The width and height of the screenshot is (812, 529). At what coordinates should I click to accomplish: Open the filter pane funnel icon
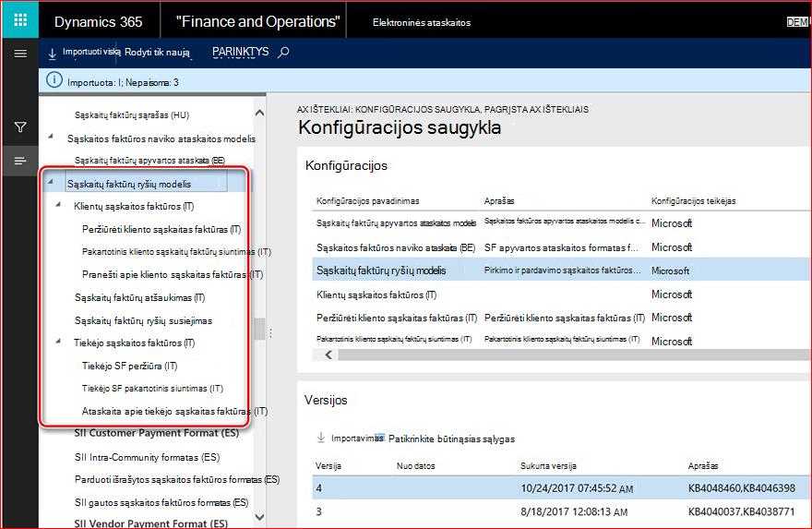(x=20, y=126)
